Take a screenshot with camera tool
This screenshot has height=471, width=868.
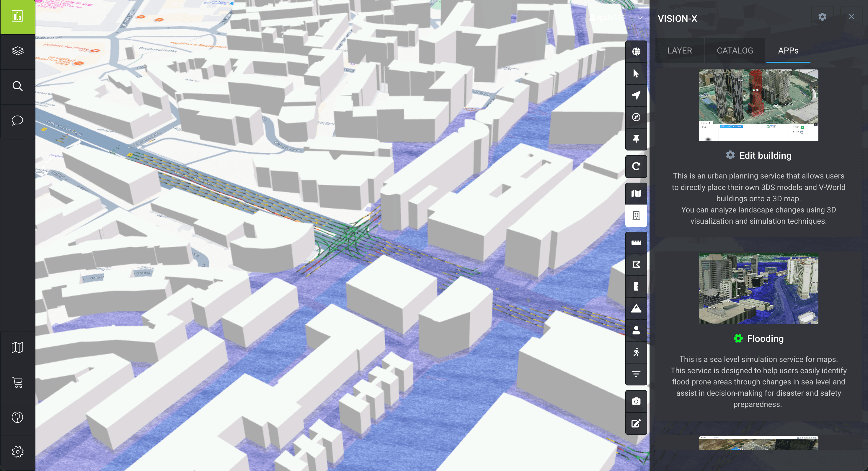[636, 402]
